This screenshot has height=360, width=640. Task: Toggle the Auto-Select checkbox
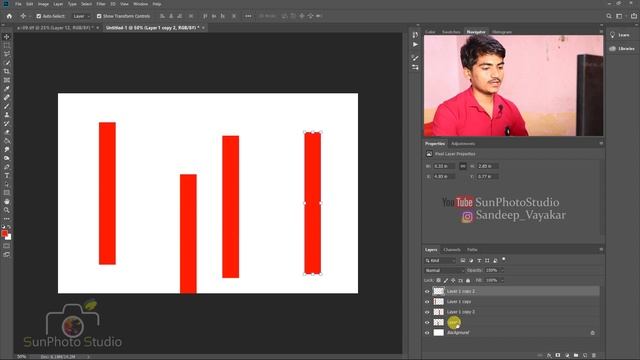click(39, 16)
